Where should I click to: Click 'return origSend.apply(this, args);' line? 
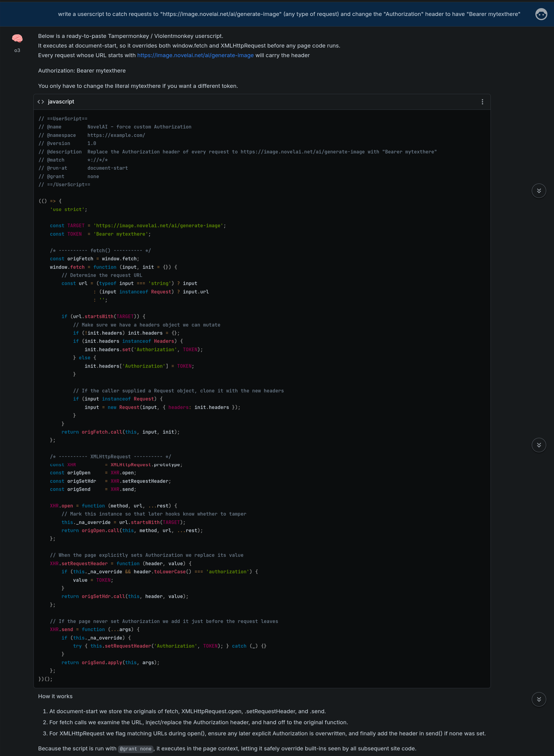(110, 662)
